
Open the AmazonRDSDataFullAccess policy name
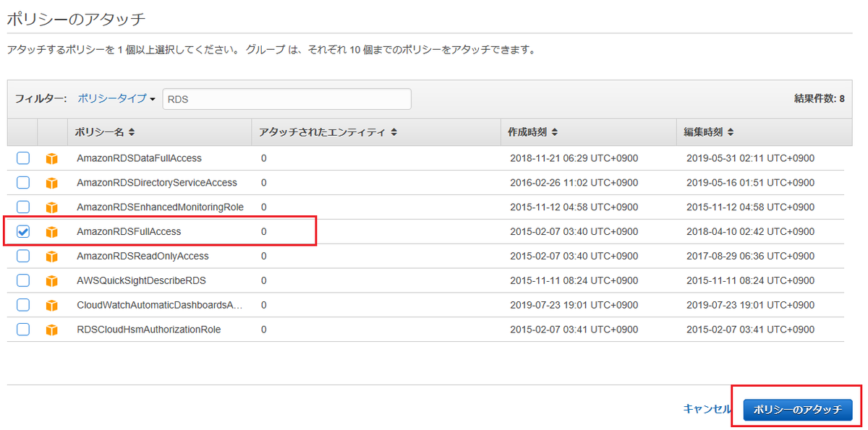(x=139, y=158)
